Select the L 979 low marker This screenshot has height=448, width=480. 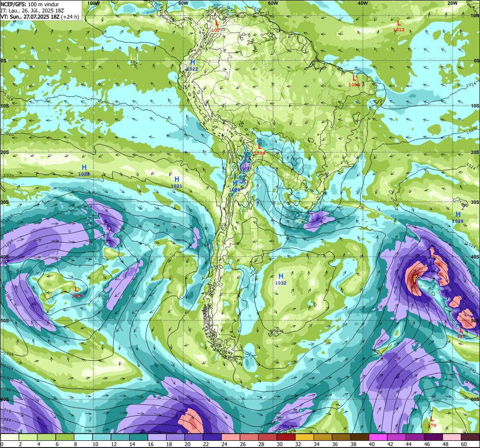pyautogui.click(x=432, y=422)
